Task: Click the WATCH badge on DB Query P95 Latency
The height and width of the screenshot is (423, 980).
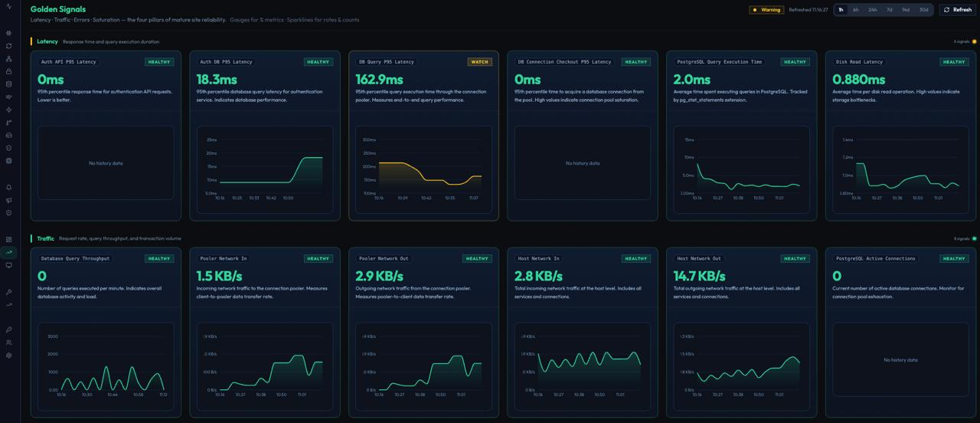Action: coord(479,62)
